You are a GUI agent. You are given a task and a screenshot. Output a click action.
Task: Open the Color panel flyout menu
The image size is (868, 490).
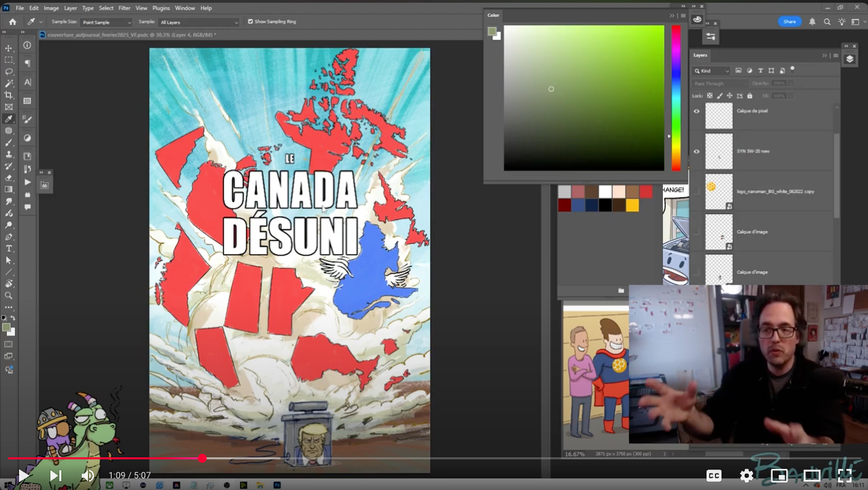pyautogui.click(x=683, y=16)
